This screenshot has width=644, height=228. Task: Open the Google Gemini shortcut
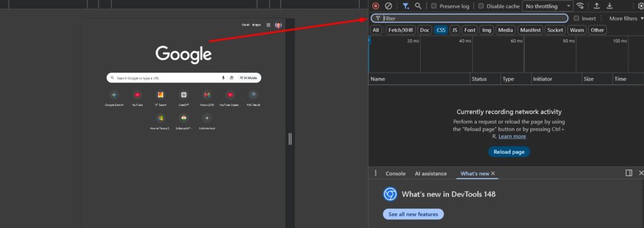point(114,98)
